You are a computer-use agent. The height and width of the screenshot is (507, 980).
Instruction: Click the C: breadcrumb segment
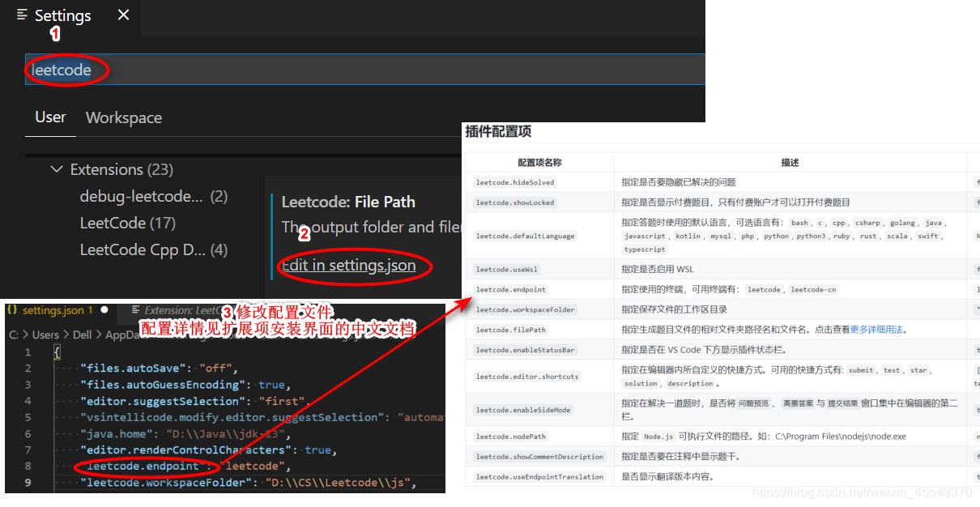(x=14, y=334)
